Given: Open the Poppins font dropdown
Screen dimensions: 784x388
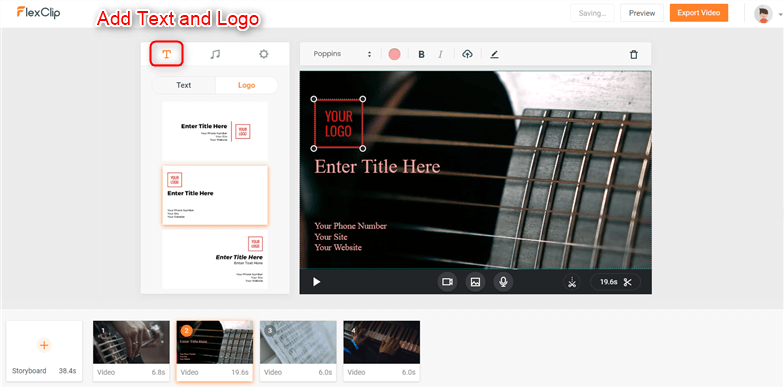Looking at the screenshot, I should (342, 54).
